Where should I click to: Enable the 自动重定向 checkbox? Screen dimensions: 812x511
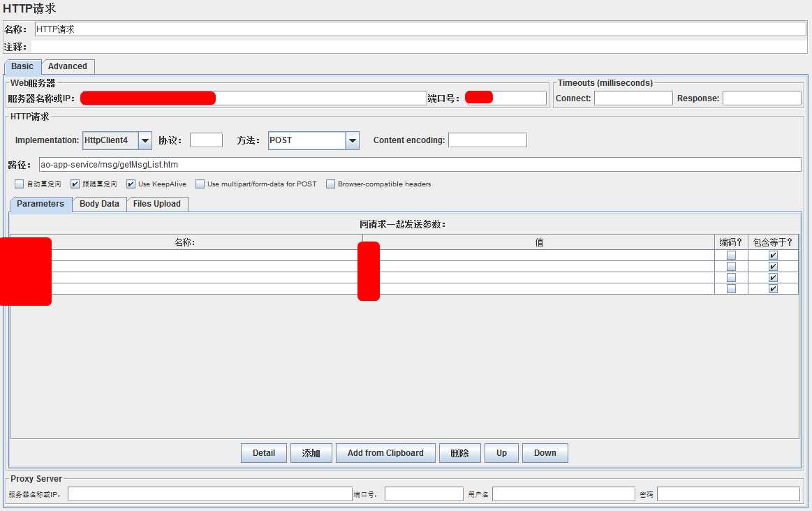(19, 184)
